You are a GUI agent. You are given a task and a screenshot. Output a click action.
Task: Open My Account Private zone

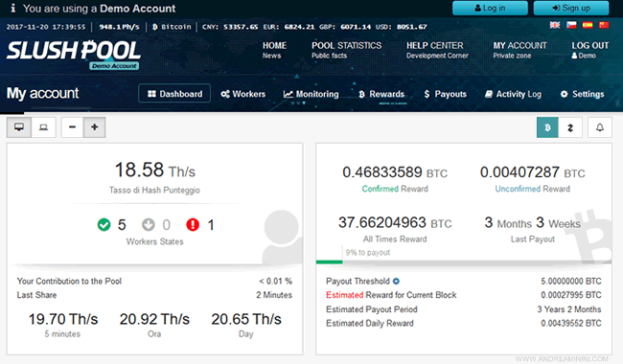[519, 50]
